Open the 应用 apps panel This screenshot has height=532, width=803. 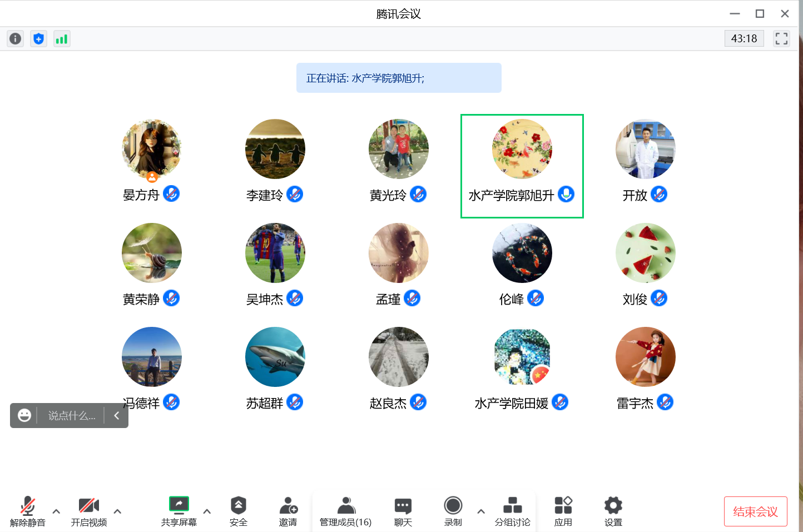pyautogui.click(x=563, y=511)
